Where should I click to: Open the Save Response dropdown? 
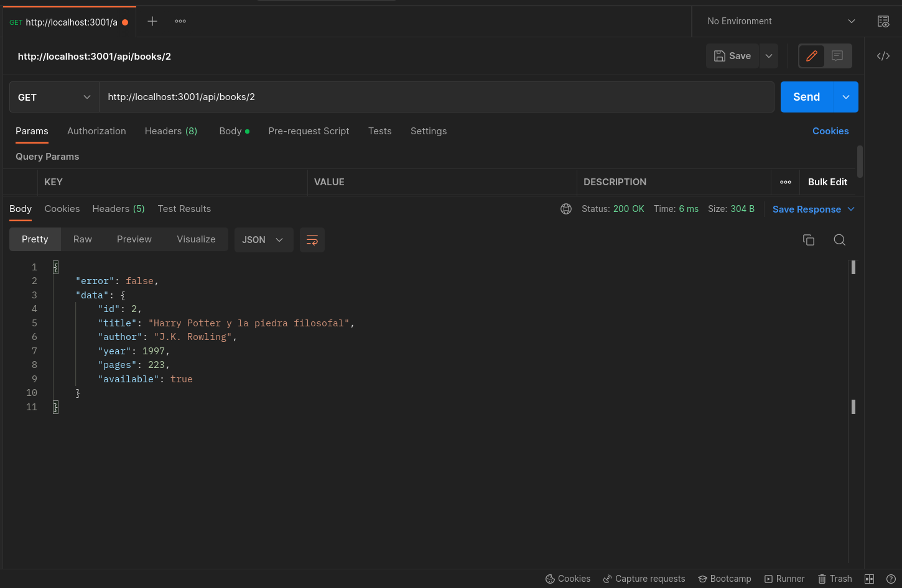(x=814, y=209)
